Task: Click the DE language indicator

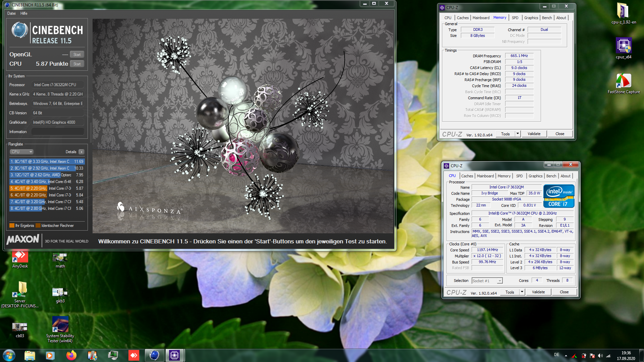Action: click(556, 355)
